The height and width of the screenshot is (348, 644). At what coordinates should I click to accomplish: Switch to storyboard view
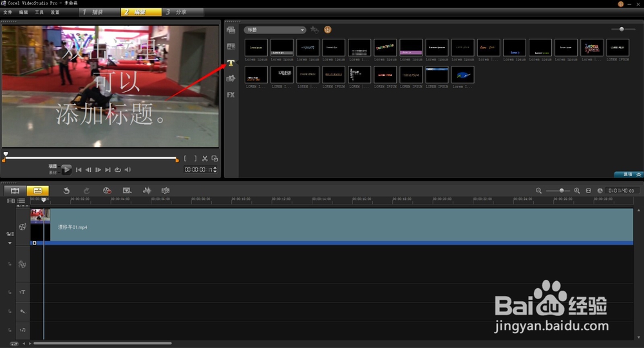(x=15, y=190)
